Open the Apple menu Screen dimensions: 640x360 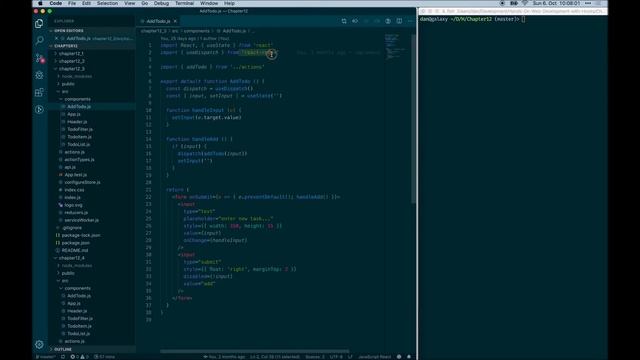40,3
